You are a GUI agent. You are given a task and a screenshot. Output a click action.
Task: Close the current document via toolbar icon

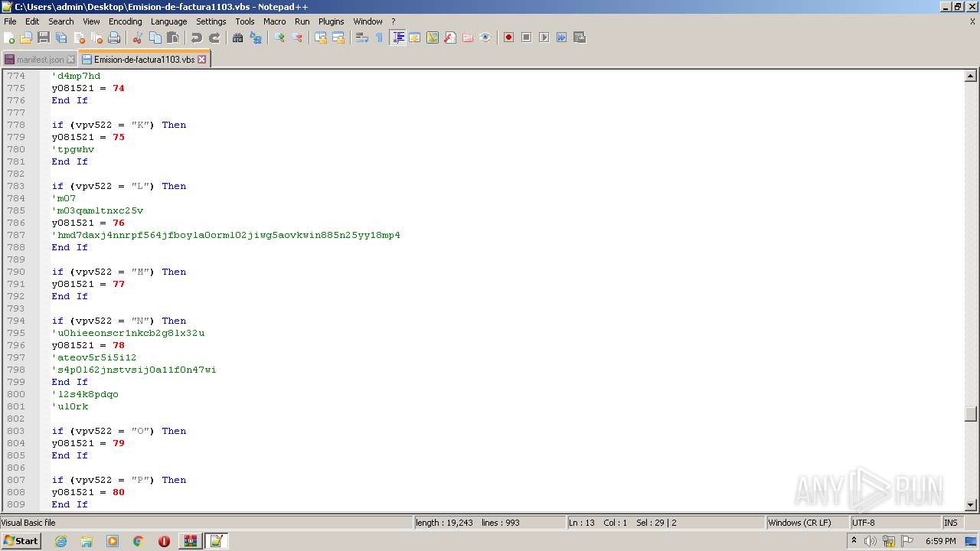tap(79, 37)
